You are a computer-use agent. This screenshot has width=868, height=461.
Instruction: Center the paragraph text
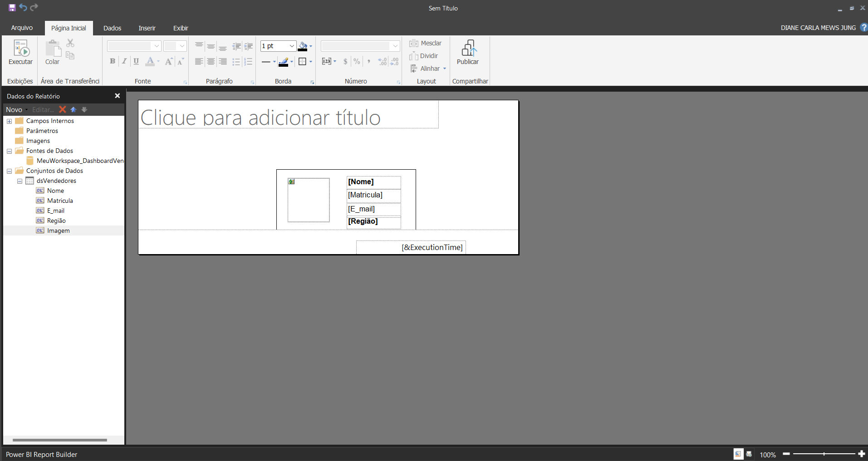coord(211,61)
